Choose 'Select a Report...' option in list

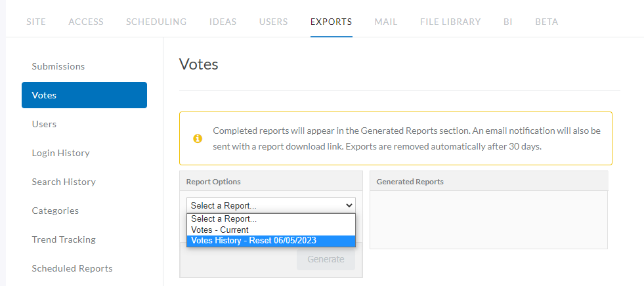click(271, 219)
